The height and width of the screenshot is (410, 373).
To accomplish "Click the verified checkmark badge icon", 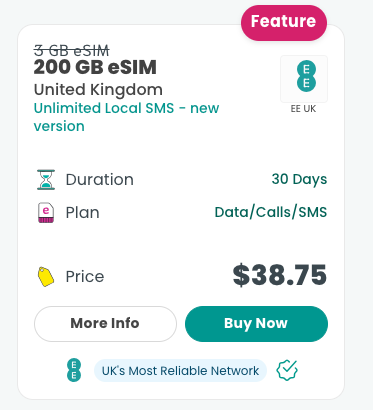I will coord(287,370).
